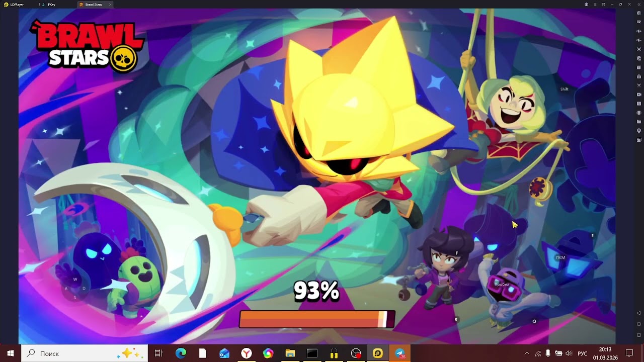Open the LDPlayer account avatar icon
The height and width of the screenshot is (362, 644).
[587, 5]
